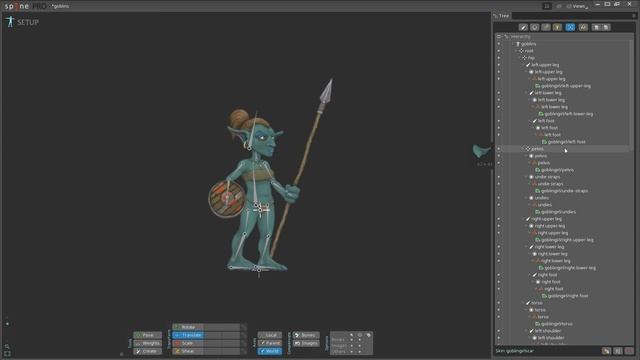Collapse the left upper leg bone
This screenshot has width=640, height=360.
(523, 65)
